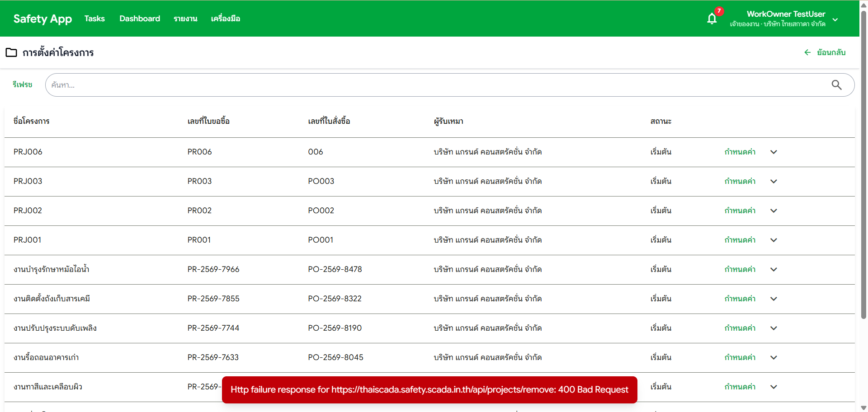Open the เครื่องมือ menu
This screenshot has width=868, height=412.
pos(225,19)
